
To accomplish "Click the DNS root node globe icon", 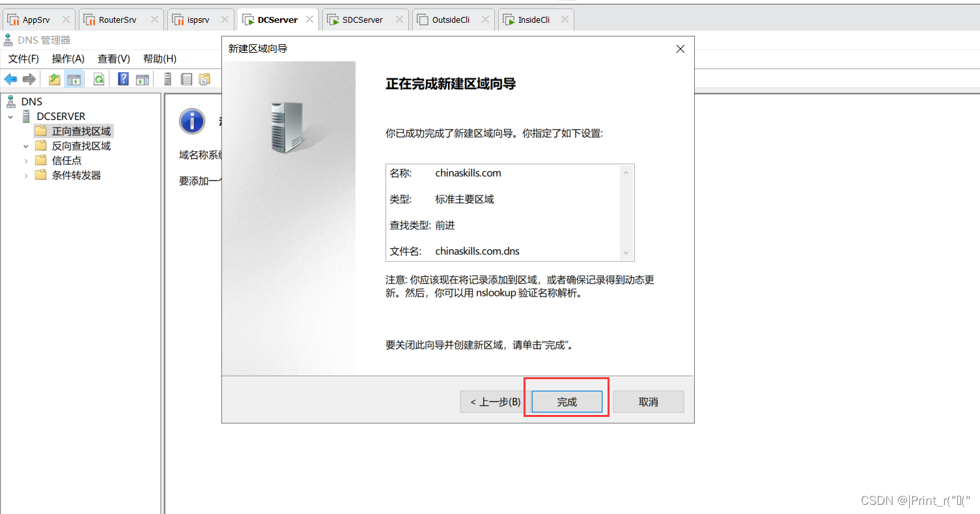I will tap(10, 102).
